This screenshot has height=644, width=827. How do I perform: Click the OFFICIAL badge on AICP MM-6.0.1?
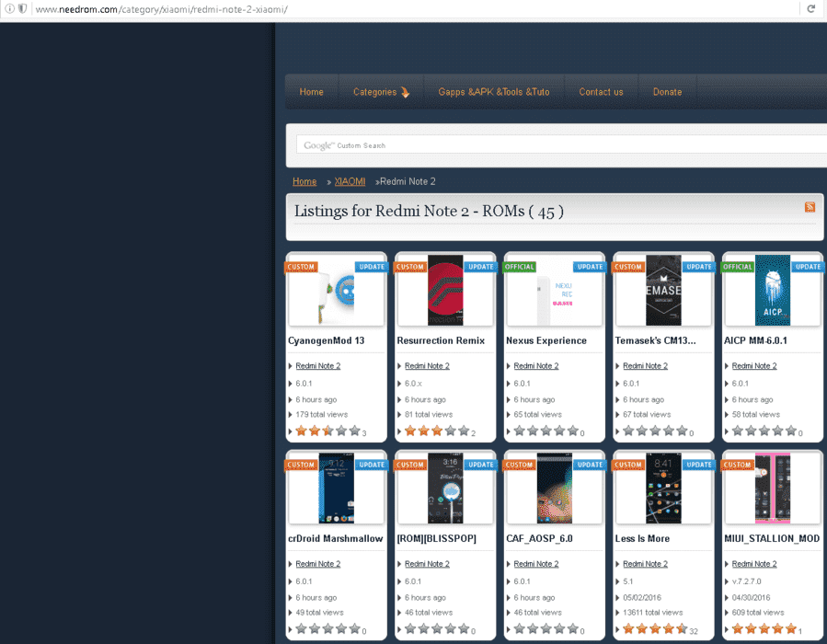click(738, 267)
